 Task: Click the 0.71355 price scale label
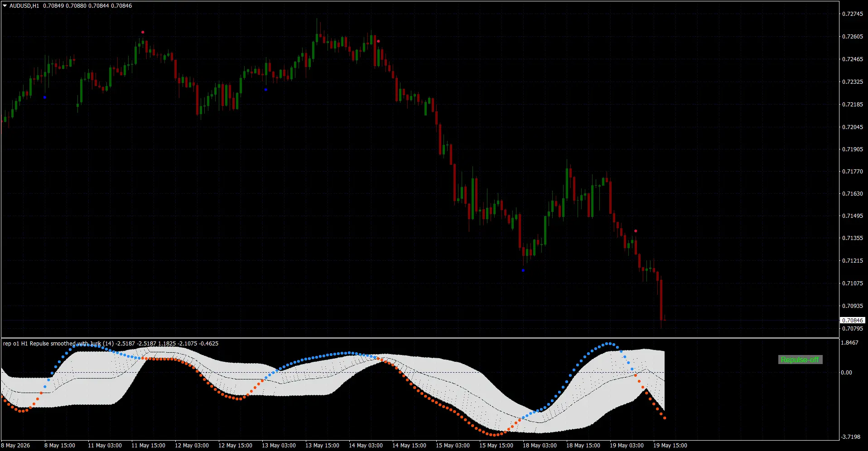click(x=852, y=238)
